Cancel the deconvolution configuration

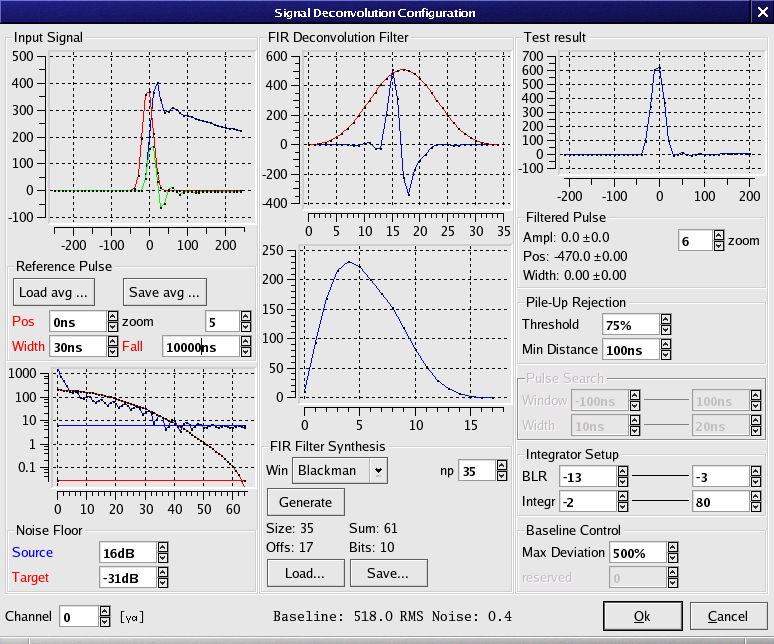click(x=728, y=616)
